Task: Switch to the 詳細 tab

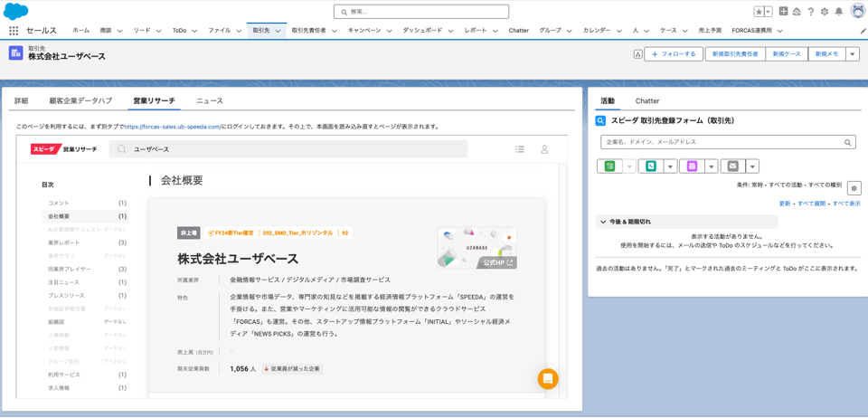Action: (22, 100)
